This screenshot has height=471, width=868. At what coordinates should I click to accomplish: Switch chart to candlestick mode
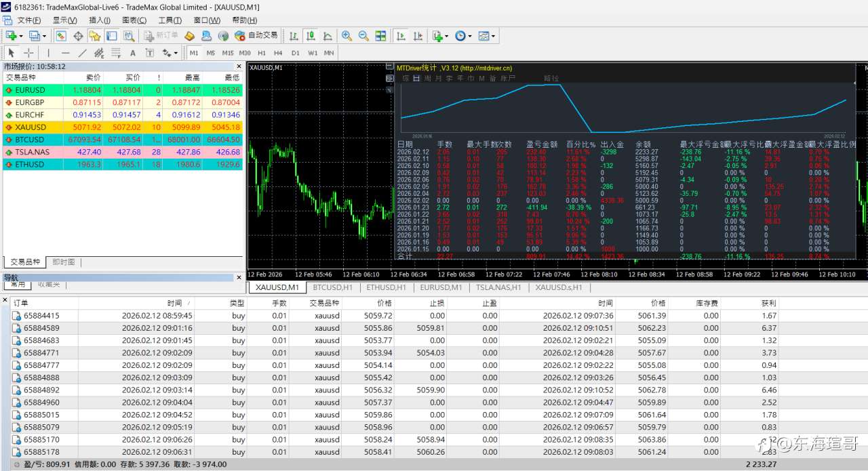pos(311,36)
